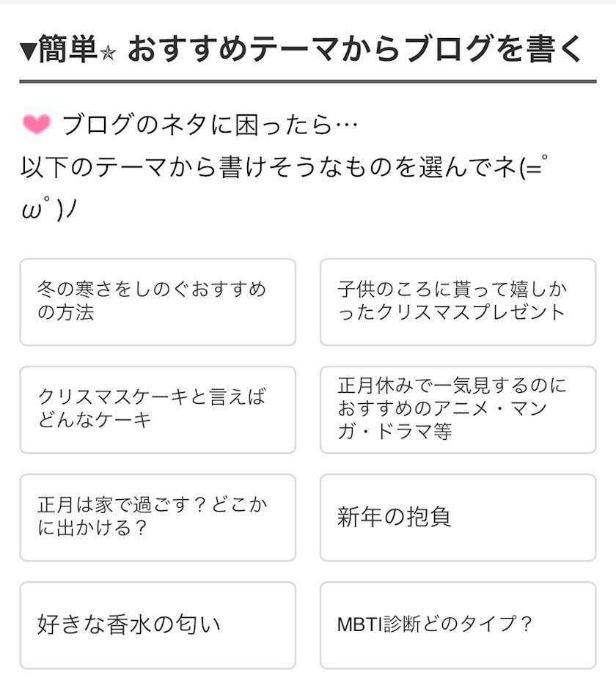616x678 pixels.
Task: Select the 正月は家で過ごす？どこかに出かける？ theme
Action: [158, 517]
